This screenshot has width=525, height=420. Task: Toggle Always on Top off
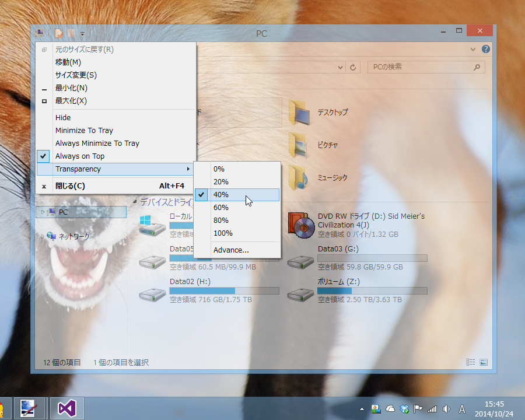(116, 156)
